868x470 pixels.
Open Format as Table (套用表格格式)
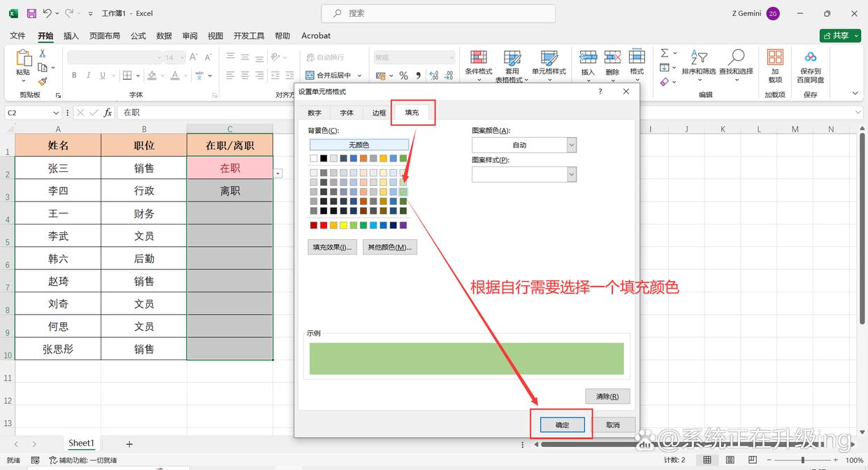[x=512, y=66]
